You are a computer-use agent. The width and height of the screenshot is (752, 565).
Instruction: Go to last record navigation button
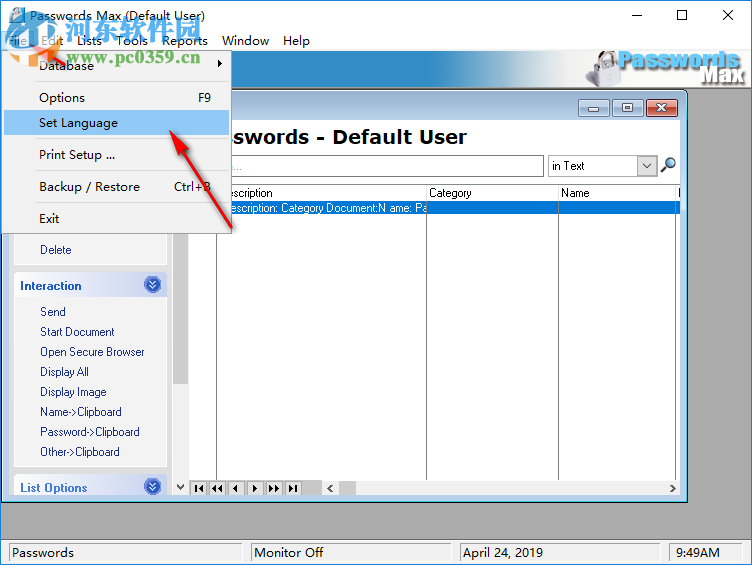click(x=293, y=488)
